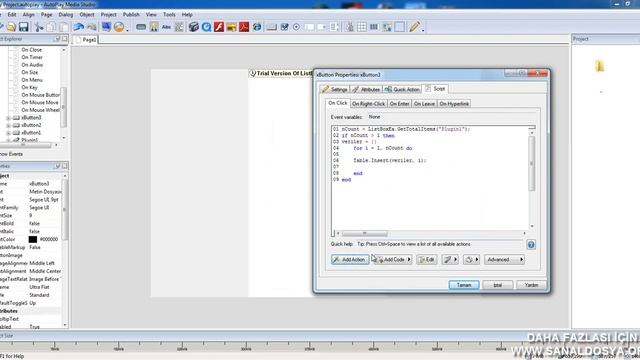This screenshot has height=360, width=640.
Task: Open the pencil dropdown button beside Edit
Action: pos(450,260)
